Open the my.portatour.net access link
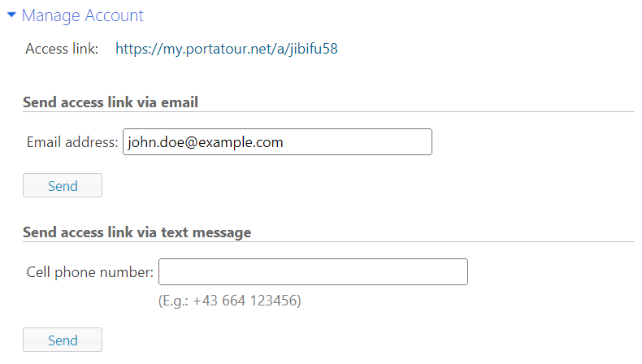Screen dimensions: 642x364 226,49
